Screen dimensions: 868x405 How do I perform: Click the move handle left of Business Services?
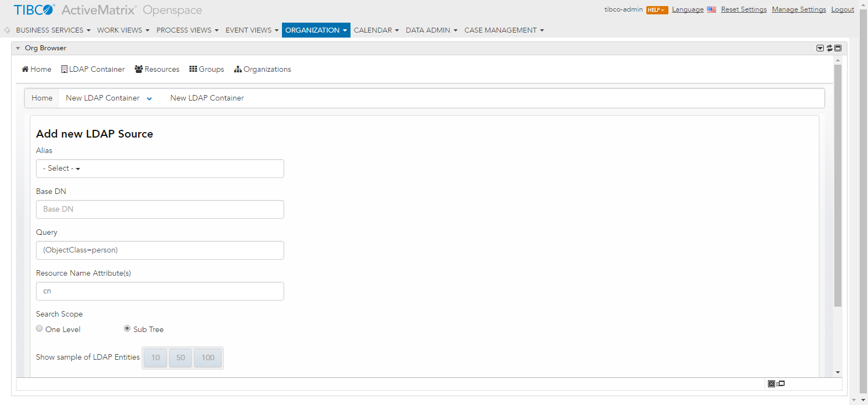(7, 30)
